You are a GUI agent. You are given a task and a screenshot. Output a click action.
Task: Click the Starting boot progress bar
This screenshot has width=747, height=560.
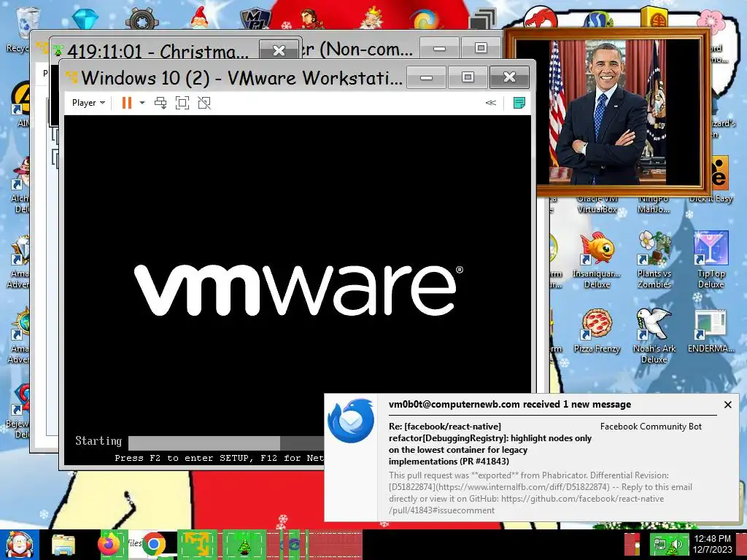(226, 443)
